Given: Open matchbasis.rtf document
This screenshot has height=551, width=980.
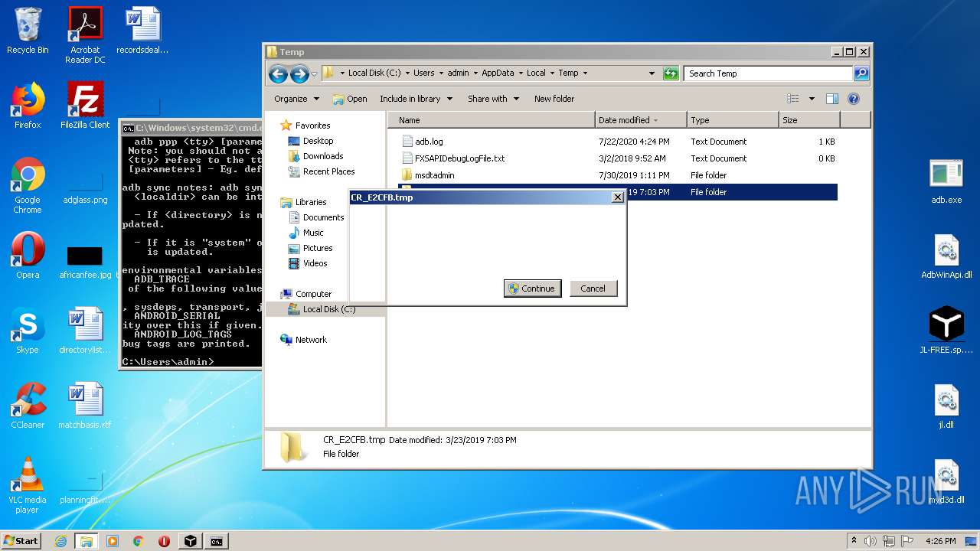Looking at the screenshot, I should (x=85, y=406).
